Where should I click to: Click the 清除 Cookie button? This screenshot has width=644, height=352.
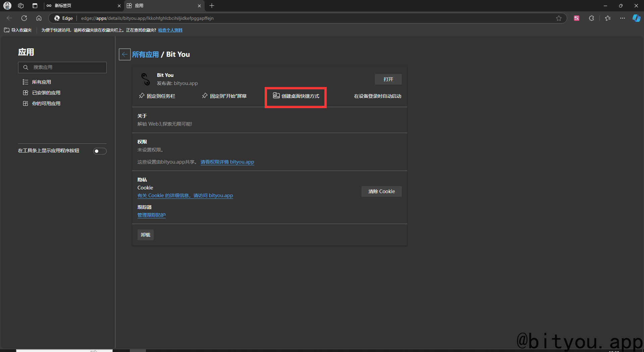[x=381, y=191]
